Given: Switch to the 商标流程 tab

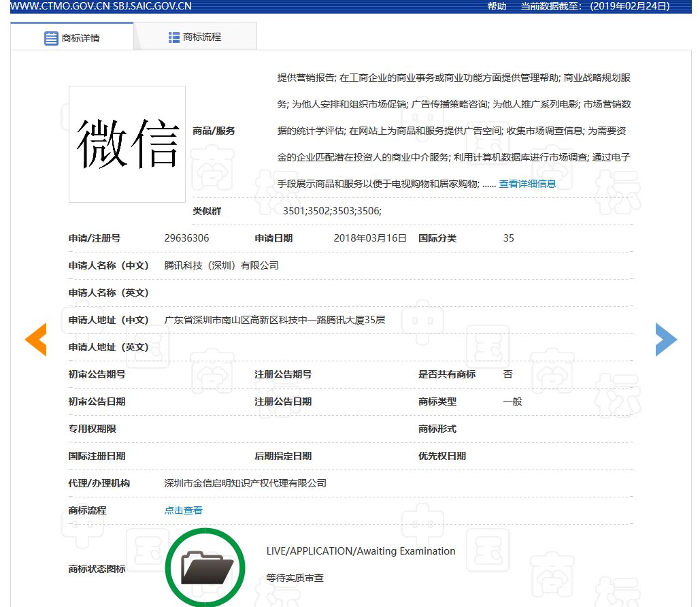Looking at the screenshot, I should [x=195, y=37].
